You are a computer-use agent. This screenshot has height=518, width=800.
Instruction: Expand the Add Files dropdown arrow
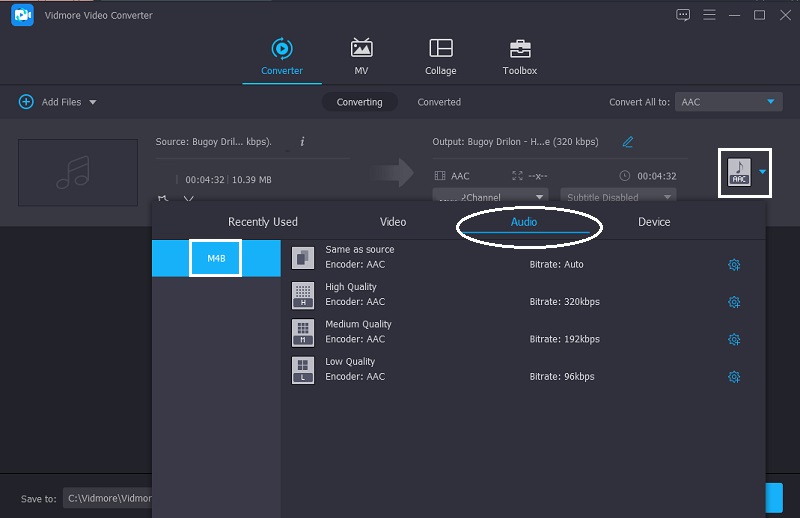click(93, 102)
